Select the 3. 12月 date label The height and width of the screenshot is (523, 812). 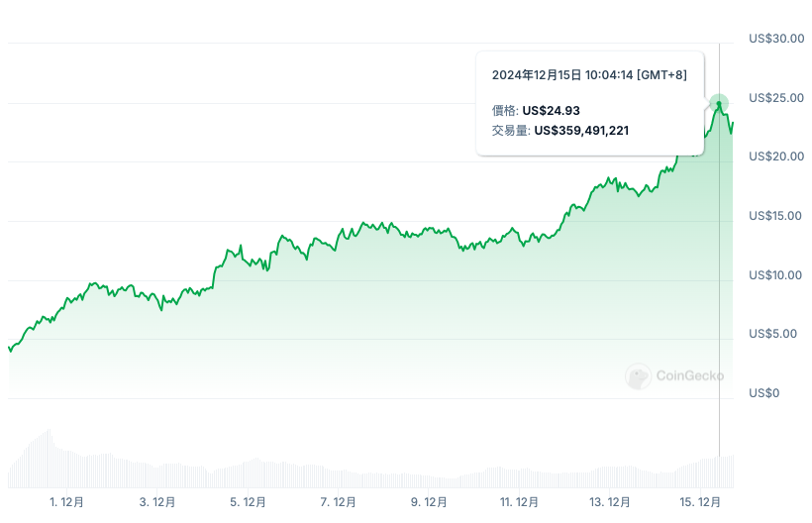click(x=157, y=502)
